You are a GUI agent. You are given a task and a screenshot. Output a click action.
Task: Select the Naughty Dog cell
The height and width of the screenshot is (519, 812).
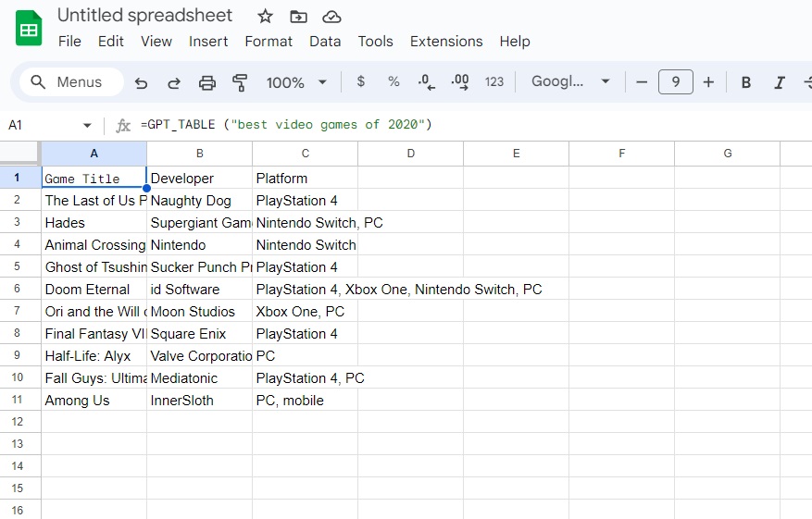(x=200, y=200)
